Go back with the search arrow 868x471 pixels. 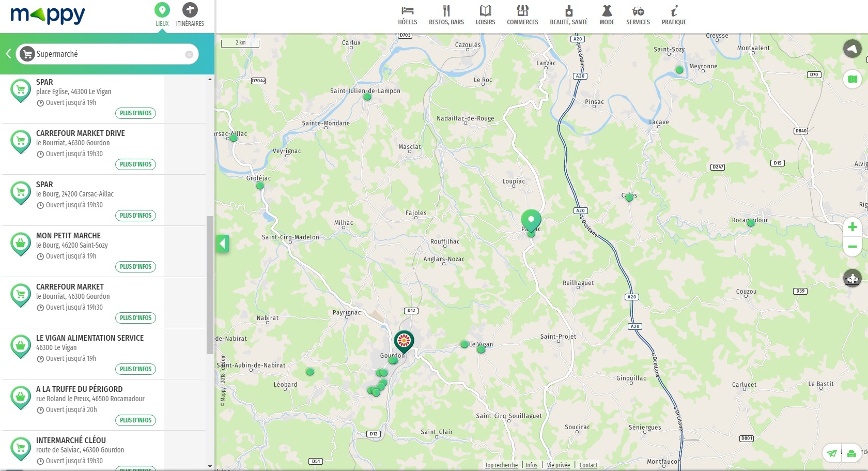click(8, 54)
